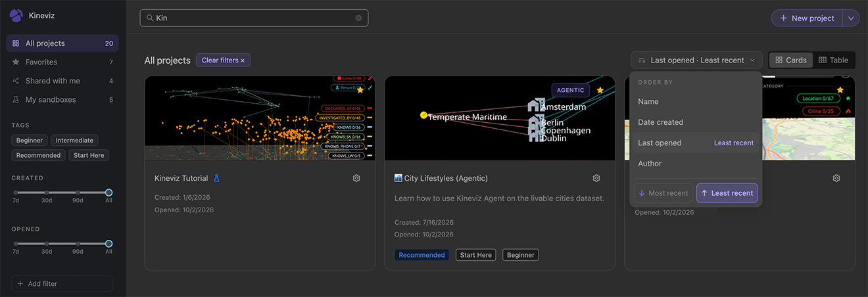Click the Created: 7/16/2026 text
This screenshot has width=868, height=297.
[423, 223]
